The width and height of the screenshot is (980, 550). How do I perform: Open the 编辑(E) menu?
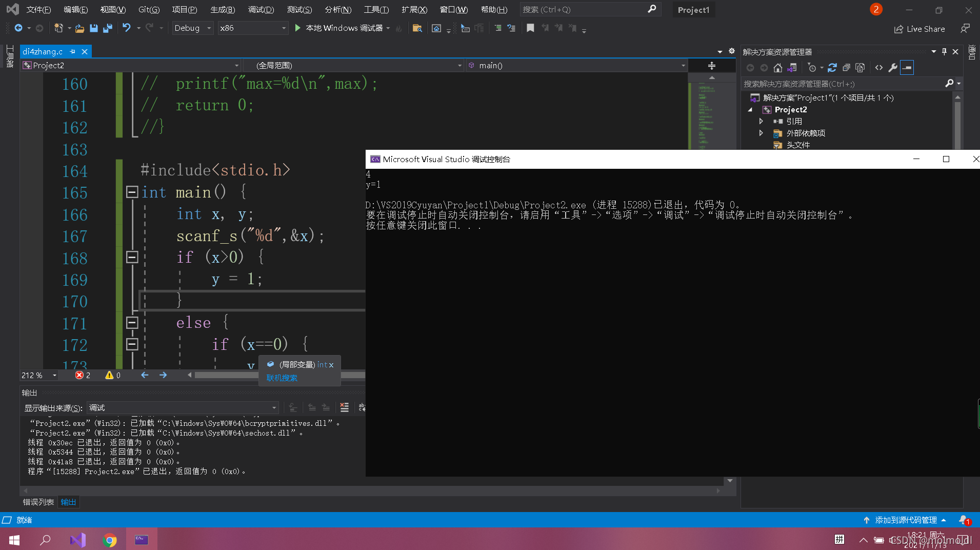click(x=75, y=10)
